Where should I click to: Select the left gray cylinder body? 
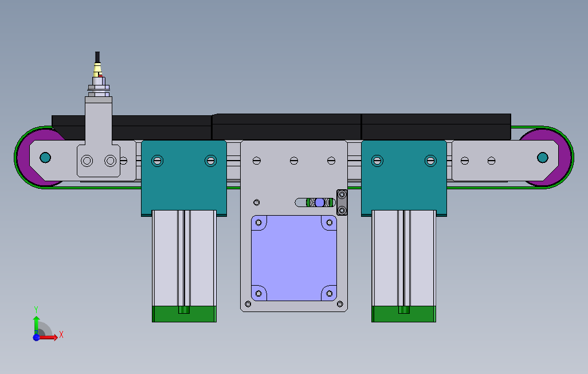(x=184, y=258)
